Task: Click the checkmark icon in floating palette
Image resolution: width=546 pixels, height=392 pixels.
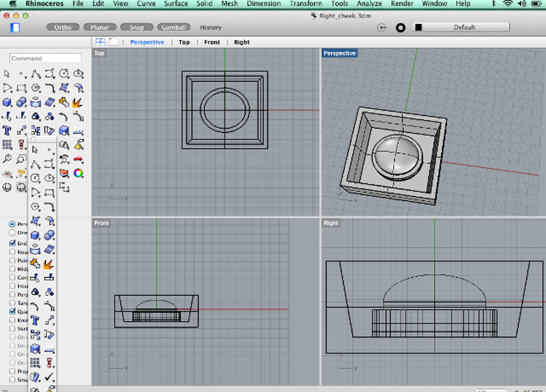Action: click(x=49, y=377)
